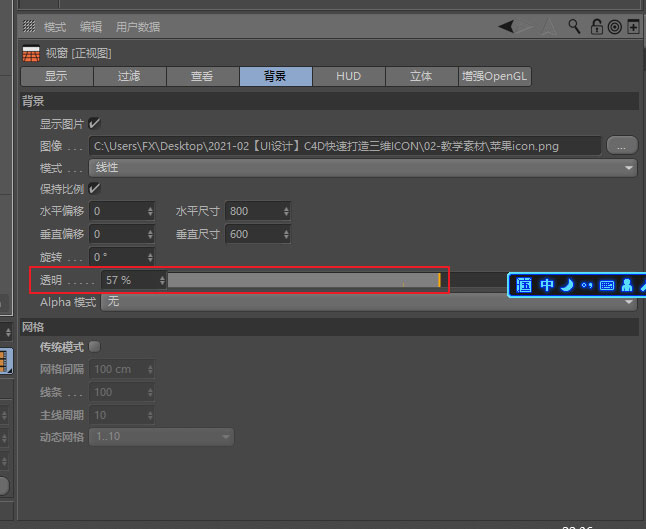
Task: Click the image browse … button
Action: point(621,146)
